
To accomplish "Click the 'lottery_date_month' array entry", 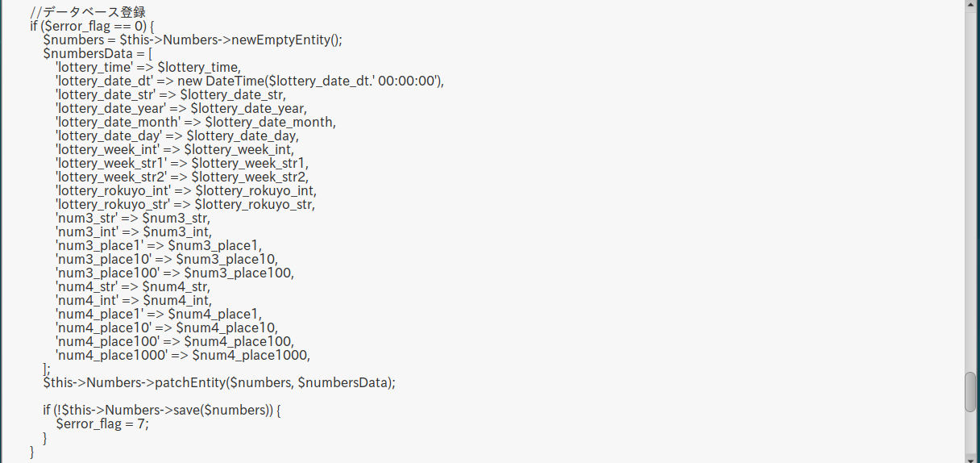I will pyautogui.click(x=195, y=122).
